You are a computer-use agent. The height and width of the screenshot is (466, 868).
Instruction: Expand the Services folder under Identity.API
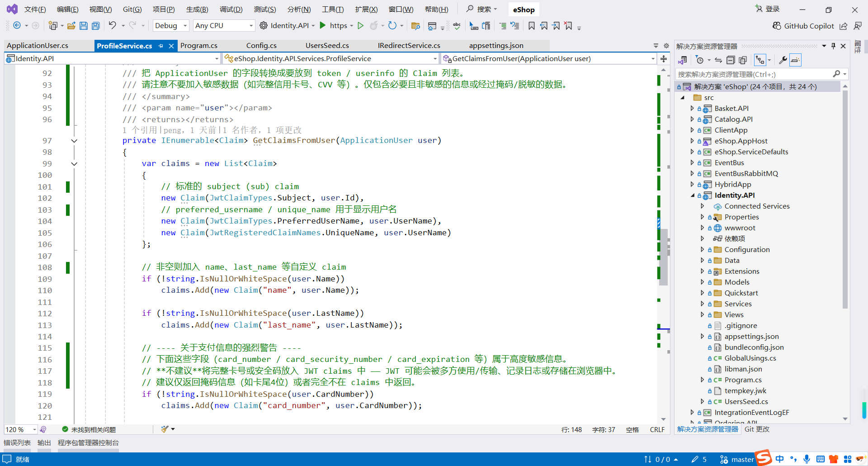click(702, 304)
